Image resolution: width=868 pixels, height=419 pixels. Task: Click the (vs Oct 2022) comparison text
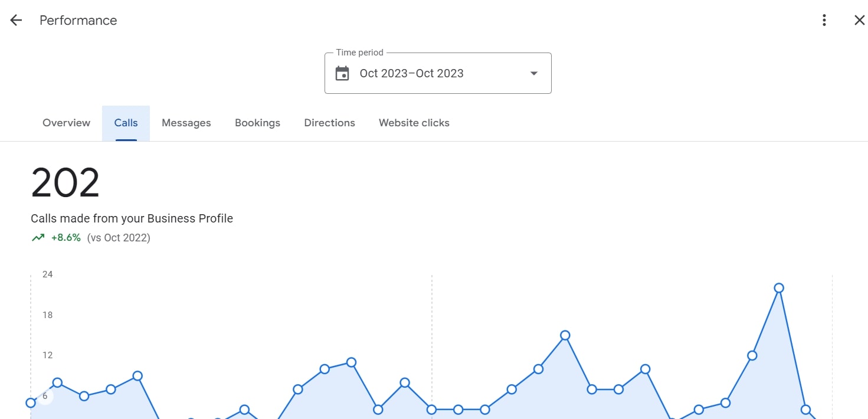point(119,238)
